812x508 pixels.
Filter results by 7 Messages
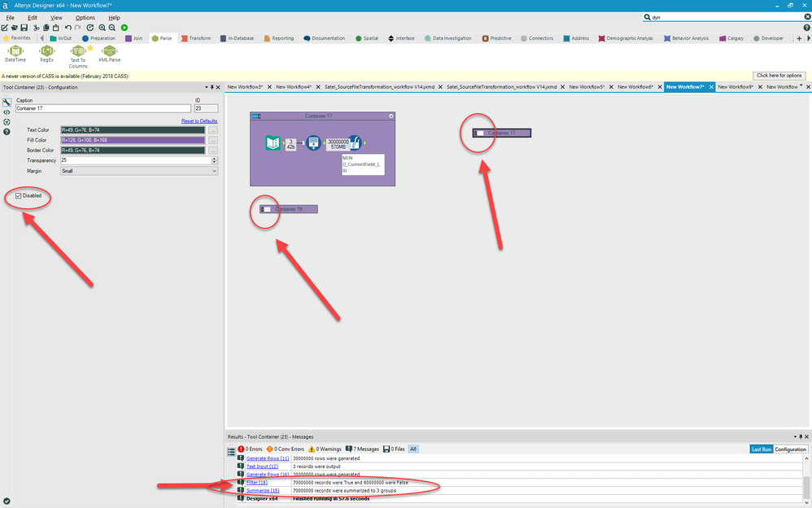[362, 449]
